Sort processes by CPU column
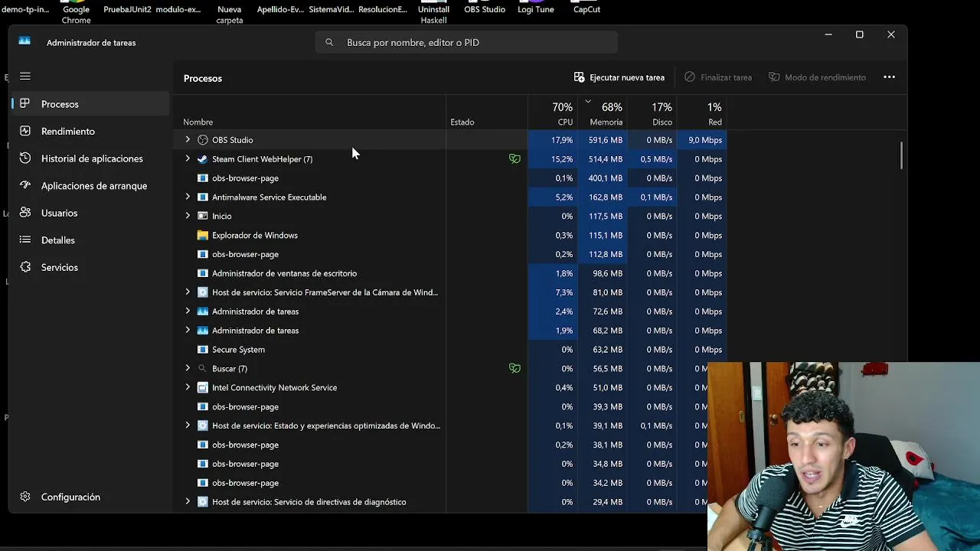This screenshot has height=551, width=980. [553, 112]
